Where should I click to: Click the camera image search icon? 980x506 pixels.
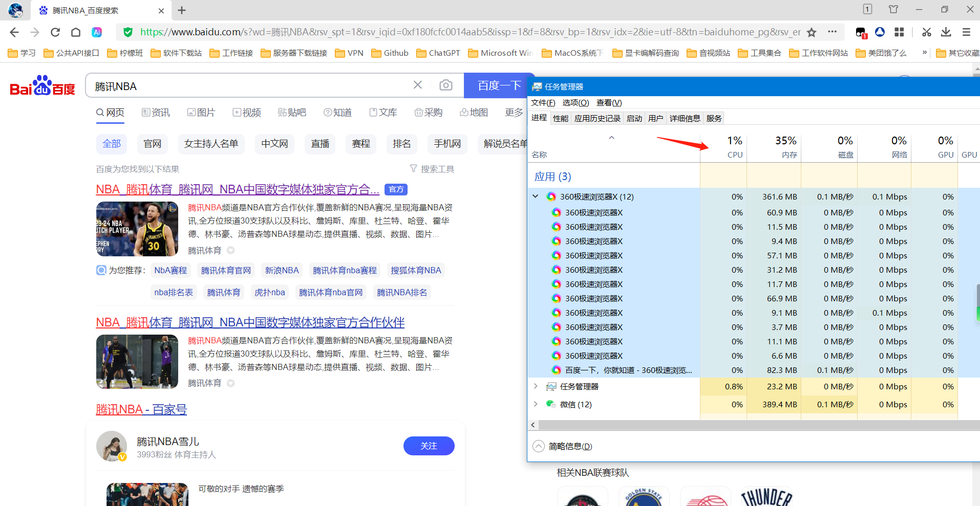tap(446, 85)
